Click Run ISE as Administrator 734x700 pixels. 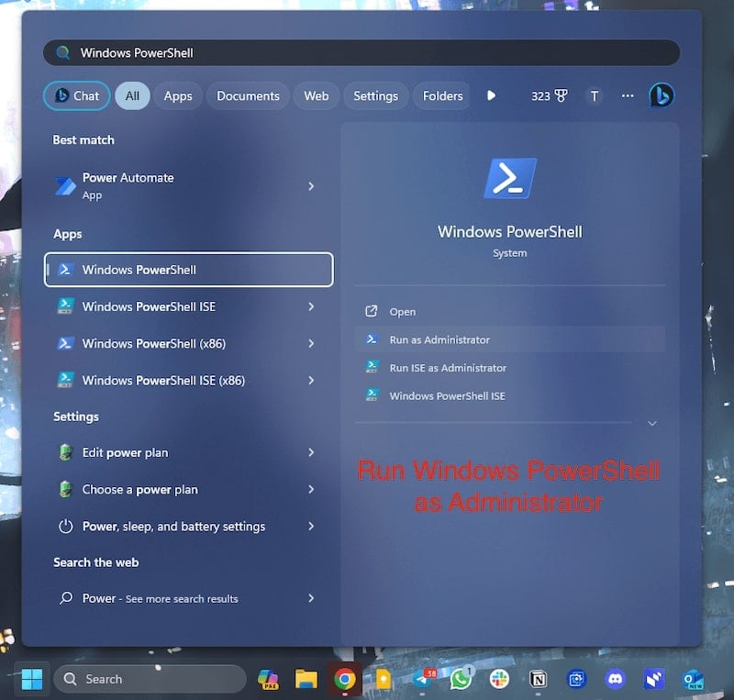click(x=510, y=368)
